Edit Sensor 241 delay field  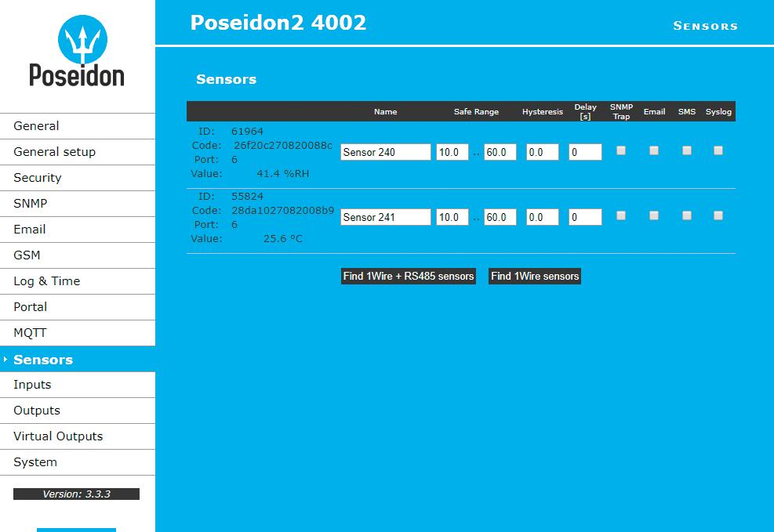(586, 217)
